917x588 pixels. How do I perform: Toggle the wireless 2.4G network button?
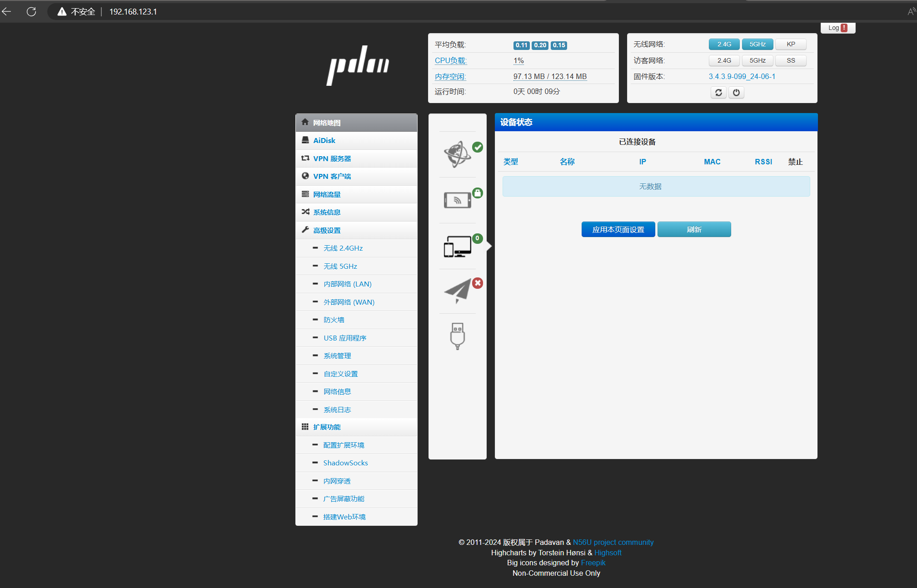(x=724, y=44)
